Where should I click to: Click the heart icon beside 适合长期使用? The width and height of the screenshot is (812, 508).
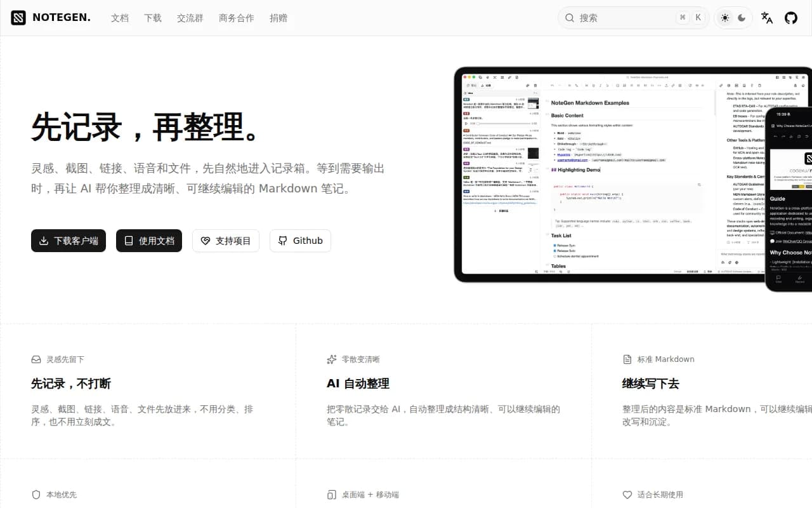627,495
